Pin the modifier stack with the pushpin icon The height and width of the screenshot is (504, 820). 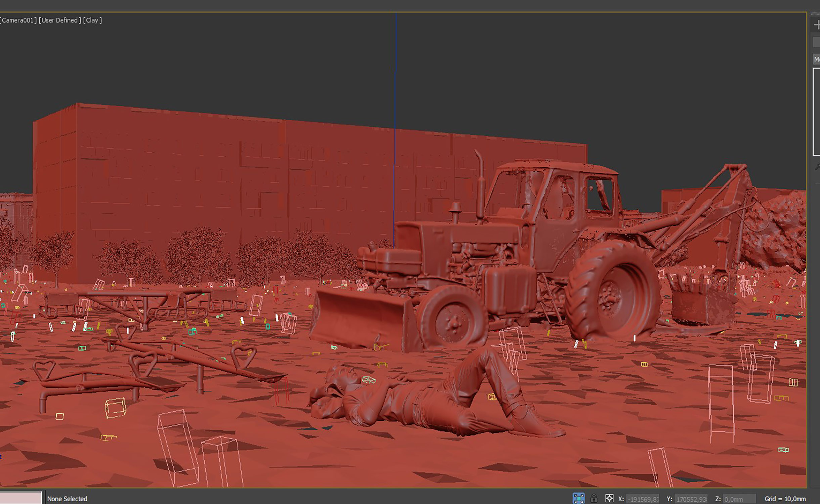[x=818, y=167]
